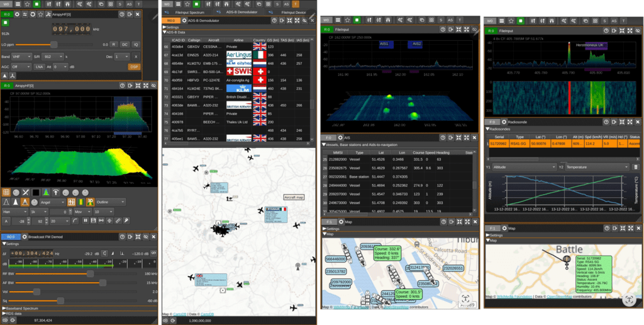Pause the spectrum display

[x=86, y=221]
